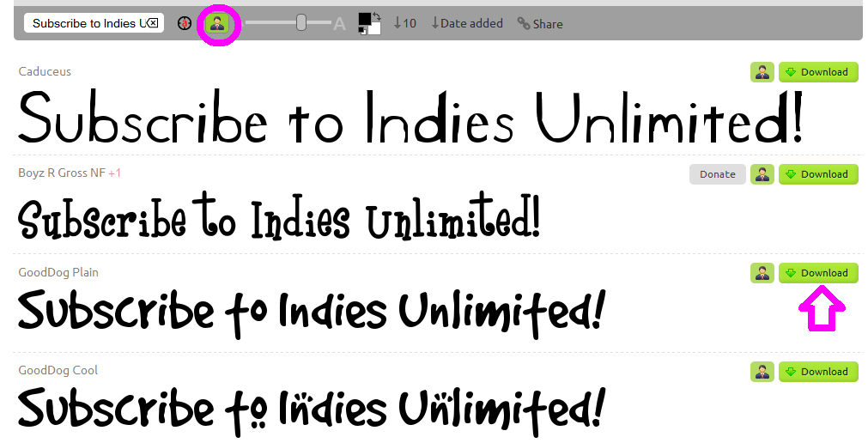Click the black foreground color swatch
The width and height of the screenshot is (868, 443).
tap(364, 20)
